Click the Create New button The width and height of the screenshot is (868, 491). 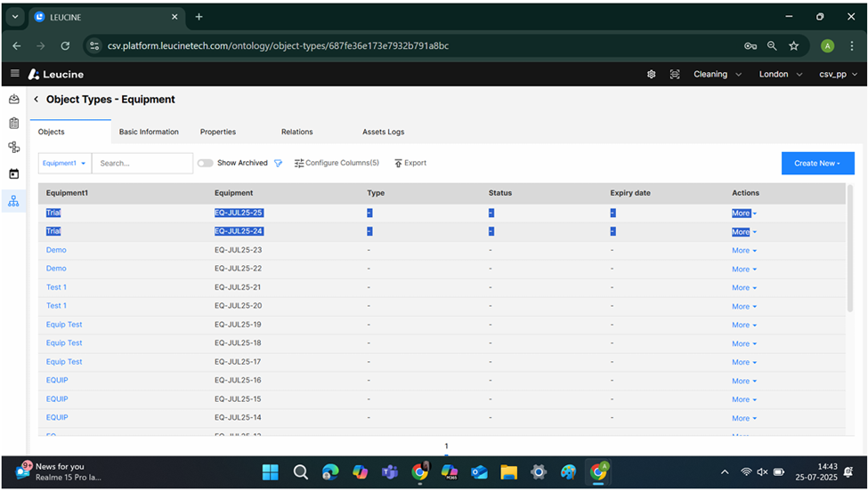point(816,164)
